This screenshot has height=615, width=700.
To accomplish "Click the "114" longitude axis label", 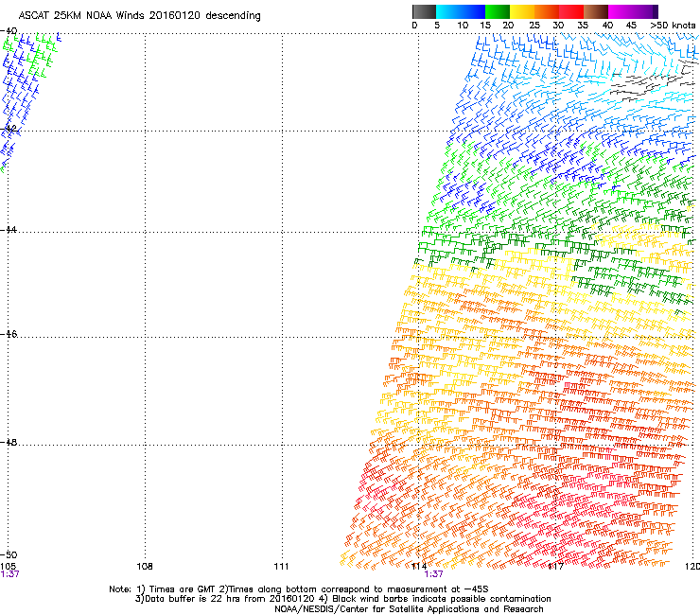I will [419, 567].
